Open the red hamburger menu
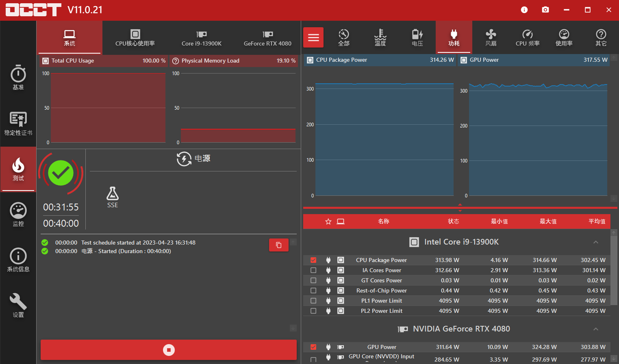This screenshot has width=619, height=364. 313,37
